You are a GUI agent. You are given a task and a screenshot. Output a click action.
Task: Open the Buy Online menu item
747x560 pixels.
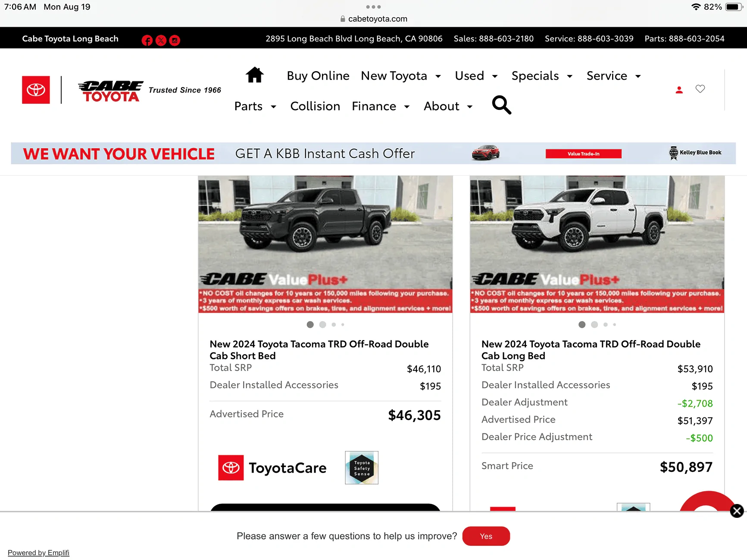click(x=318, y=76)
